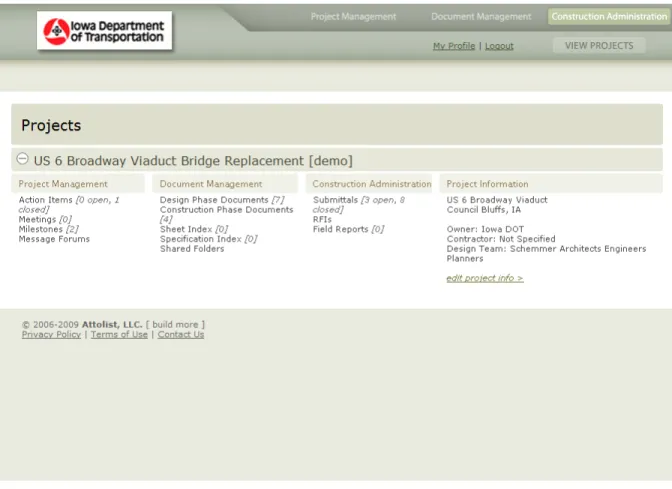Viewport: 672px width, 489px height.
Task: Click the Iowa Department of Transportation logo
Action: (105, 31)
